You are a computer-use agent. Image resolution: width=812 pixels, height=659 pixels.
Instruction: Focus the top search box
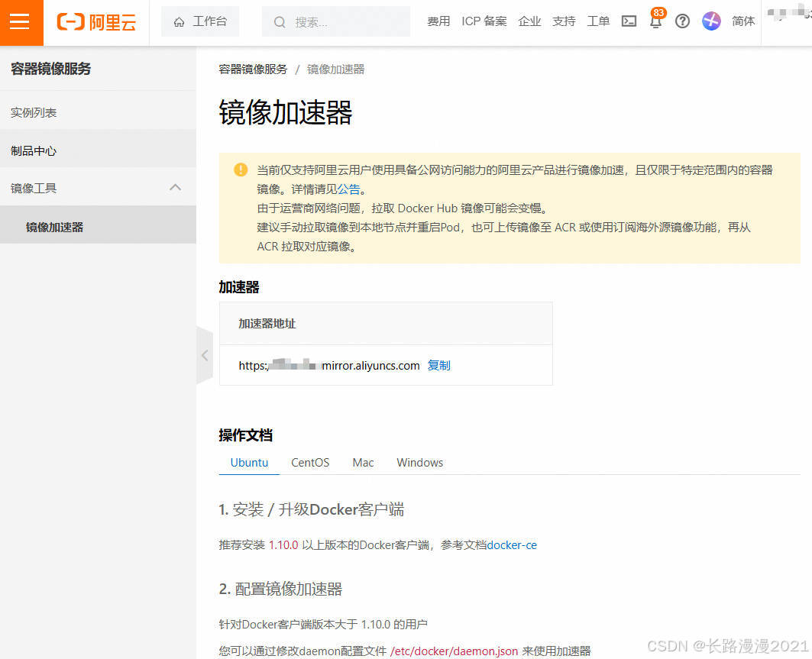click(335, 21)
